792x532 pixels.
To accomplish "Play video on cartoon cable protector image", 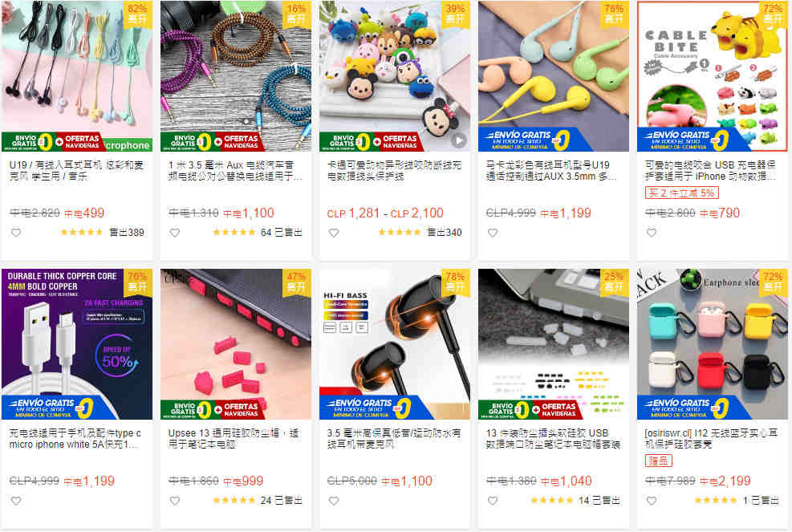I will (x=459, y=140).
